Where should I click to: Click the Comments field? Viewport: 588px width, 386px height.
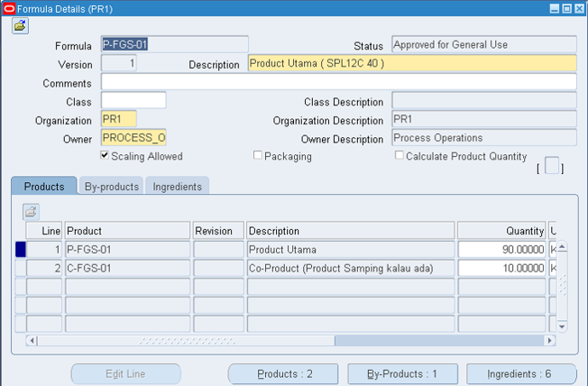tap(338, 82)
